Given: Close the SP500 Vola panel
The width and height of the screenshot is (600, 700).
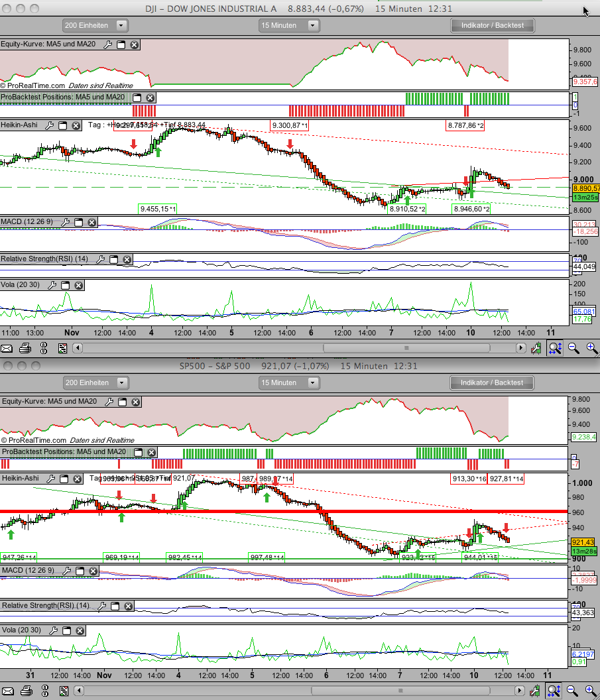Looking at the screenshot, I should (x=80, y=630).
